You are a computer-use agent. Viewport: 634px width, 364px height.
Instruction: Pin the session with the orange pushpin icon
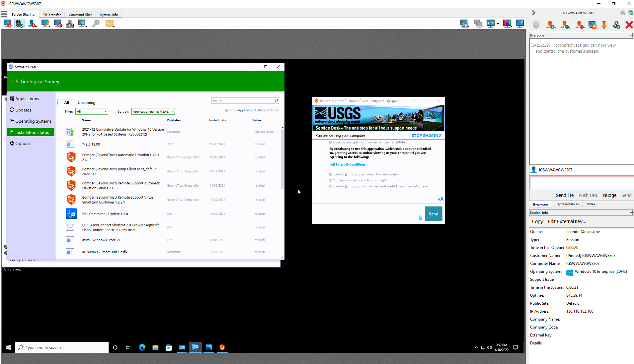click(604, 25)
